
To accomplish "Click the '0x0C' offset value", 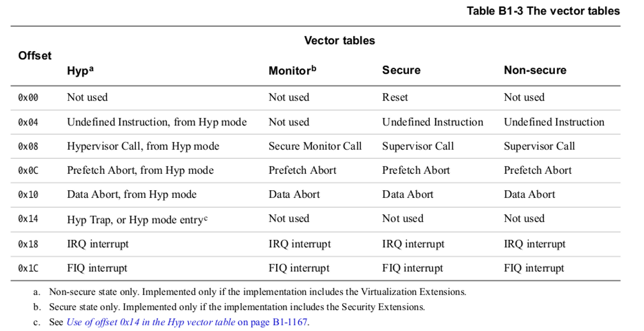I will [x=28, y=171].
